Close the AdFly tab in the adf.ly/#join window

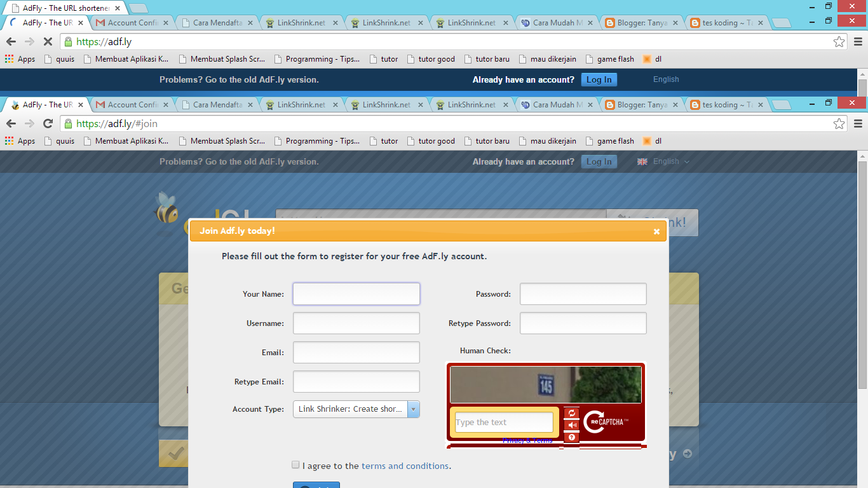pos(80,105)
